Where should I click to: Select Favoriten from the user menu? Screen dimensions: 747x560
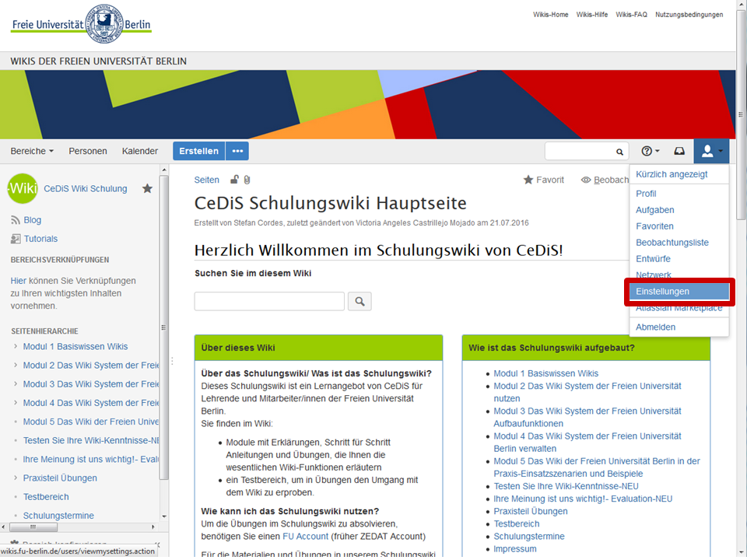[x=679, y=226]
